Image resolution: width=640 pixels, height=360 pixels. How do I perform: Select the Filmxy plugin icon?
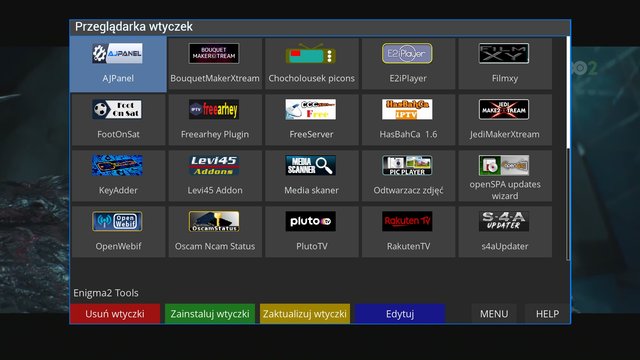504,53
